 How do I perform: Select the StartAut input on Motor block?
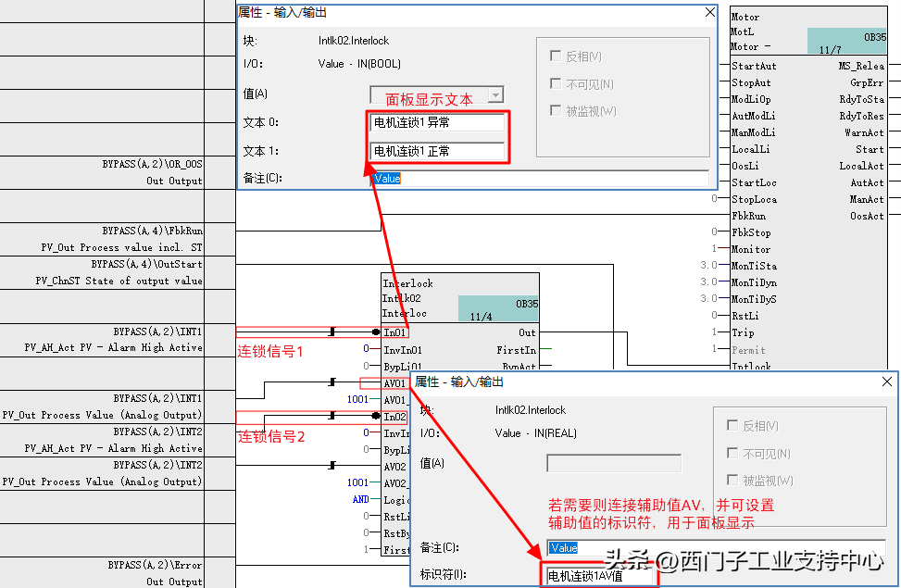click(x=754, y=66)
